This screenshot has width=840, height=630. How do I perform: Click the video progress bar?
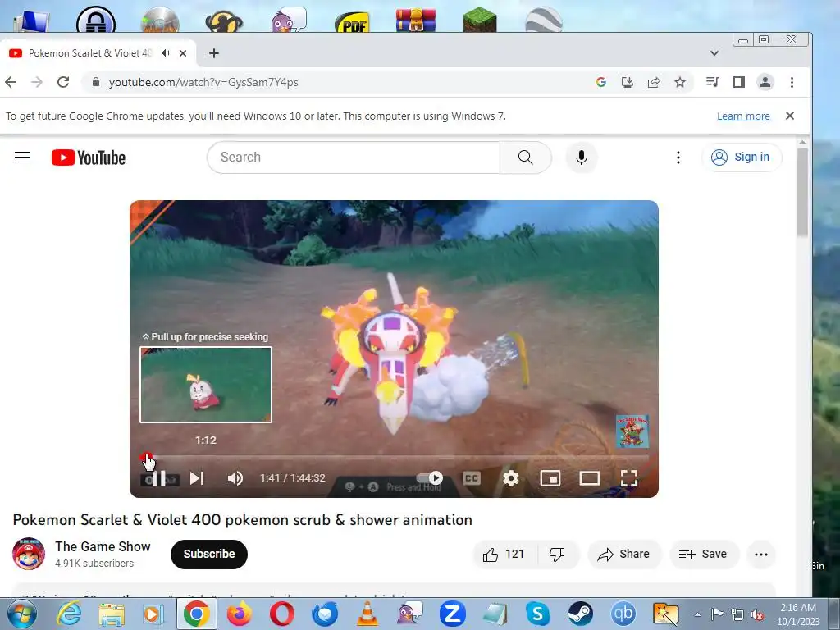(394, 458)
